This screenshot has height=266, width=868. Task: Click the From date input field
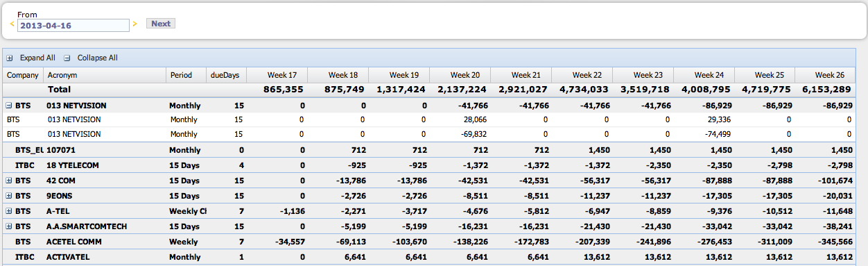coord(73,25)
